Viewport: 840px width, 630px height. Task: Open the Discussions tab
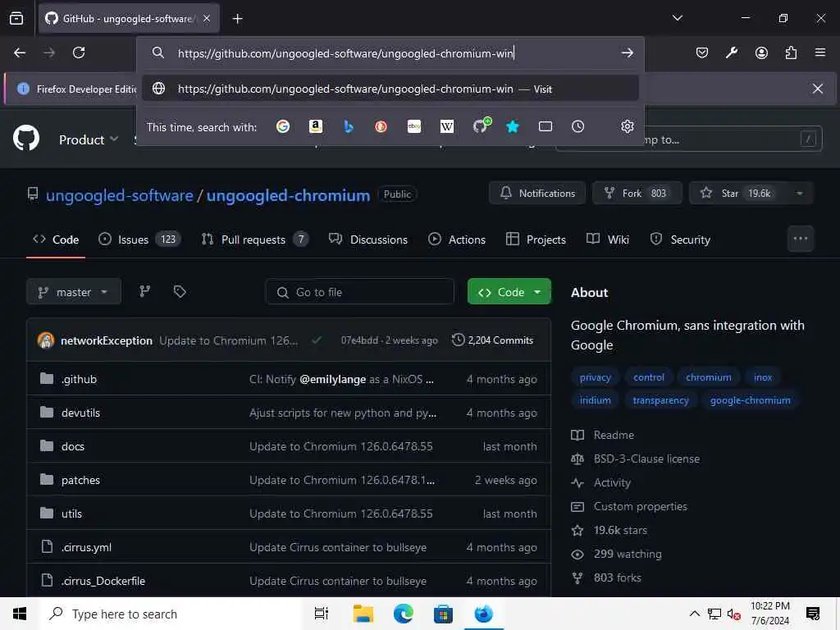coord(368,240)
